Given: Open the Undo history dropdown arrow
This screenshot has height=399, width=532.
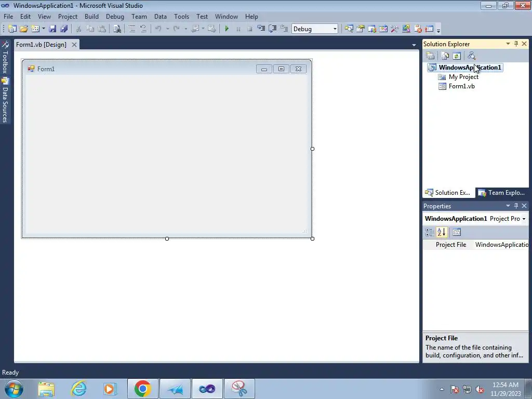Looking at the screenshot, I should [167, 29].
